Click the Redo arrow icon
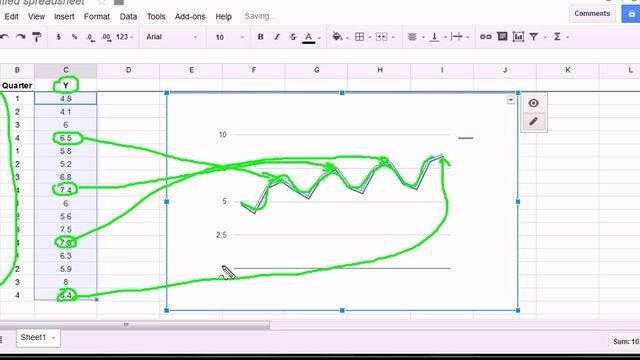Screen dimensions: 640x360 click(20, 37)
